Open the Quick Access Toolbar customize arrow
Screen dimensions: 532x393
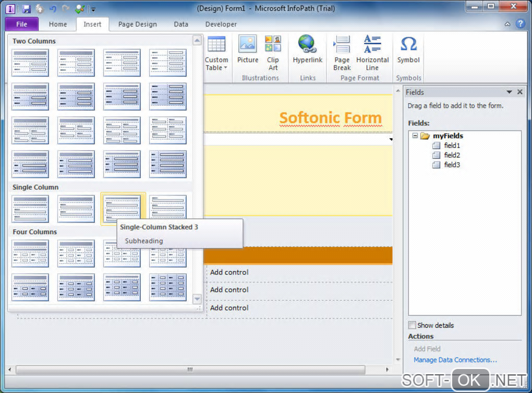tap(93, 9)
